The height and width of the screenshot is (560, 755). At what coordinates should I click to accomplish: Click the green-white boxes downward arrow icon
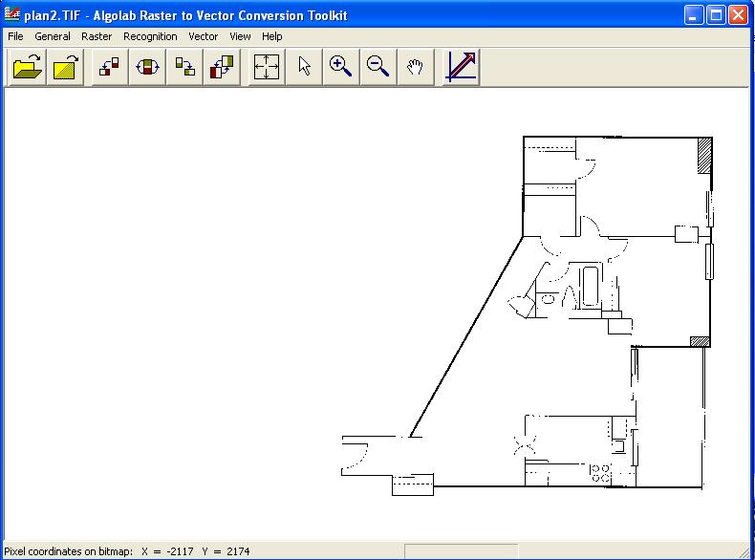tap(184, 67)
